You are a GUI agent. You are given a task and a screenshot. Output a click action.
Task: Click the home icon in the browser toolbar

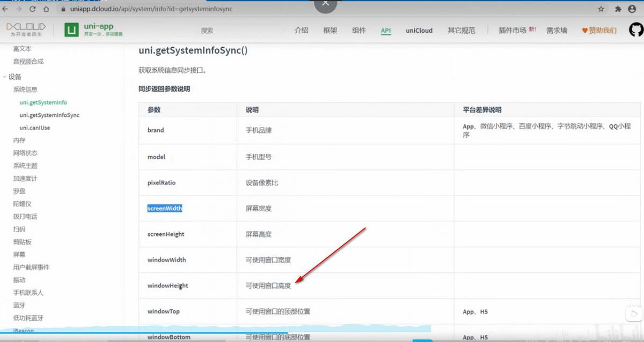coord(46,9)
